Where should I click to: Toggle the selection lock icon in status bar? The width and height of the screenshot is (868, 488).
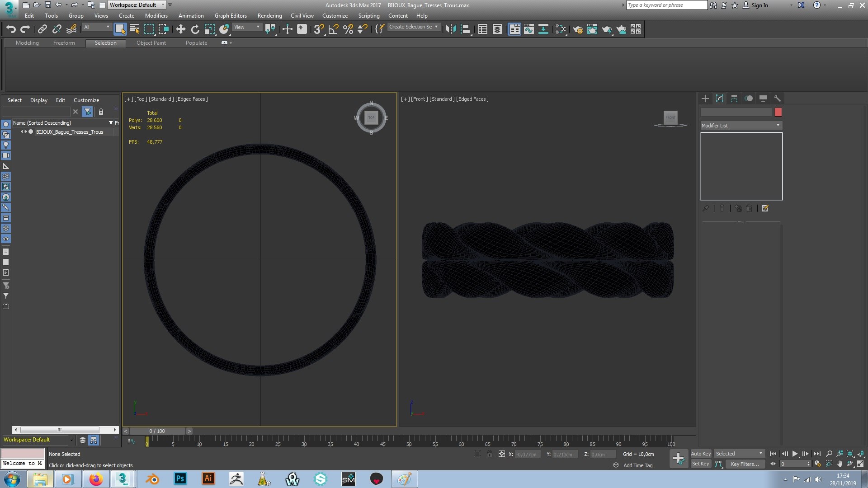pyautogui.click(x=490, y=454)
